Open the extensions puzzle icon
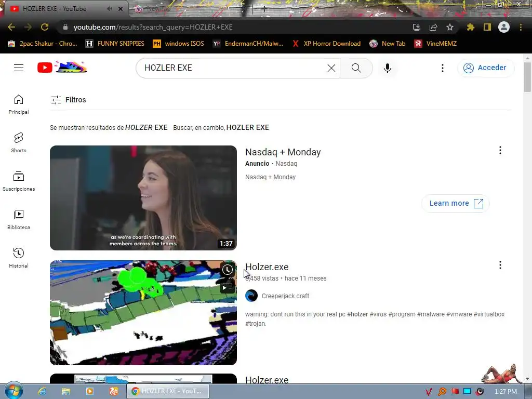The width and height of the screenshot is (532, 399). [470, 27]
